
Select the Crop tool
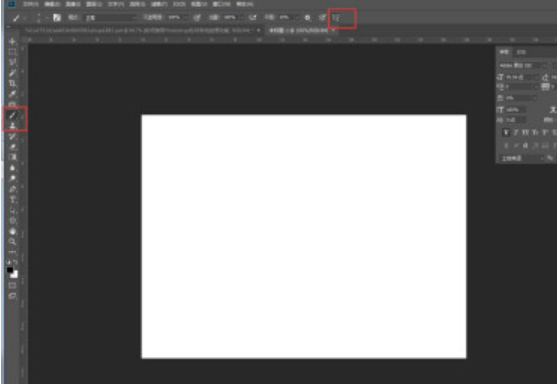[x=12, y=84]
